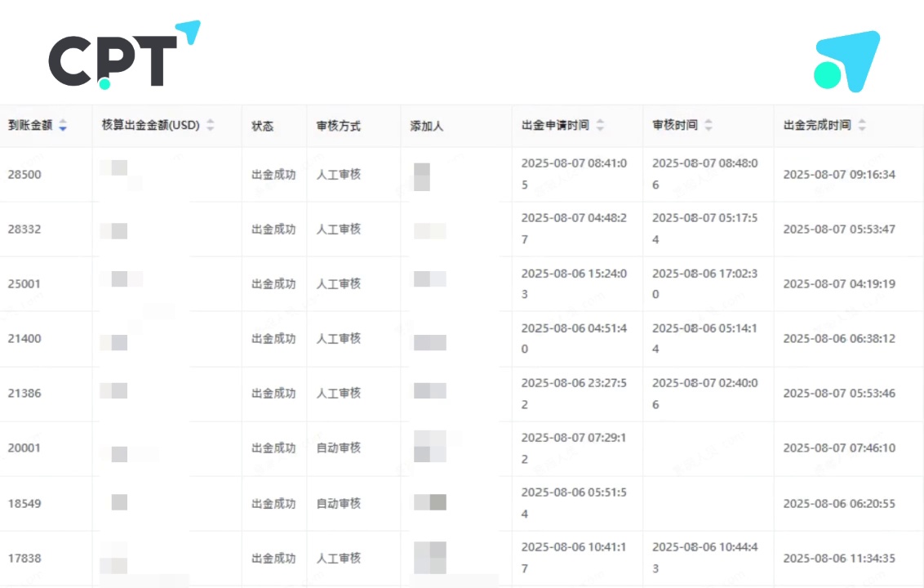Click 人工审核 in the 17838 row
Image resolution: width=924 pixels, height=588 pixels.
[338, 558]
